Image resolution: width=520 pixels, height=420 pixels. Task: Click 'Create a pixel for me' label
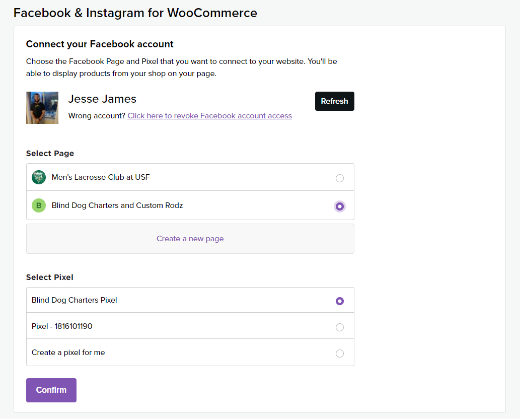coord(68,353)
